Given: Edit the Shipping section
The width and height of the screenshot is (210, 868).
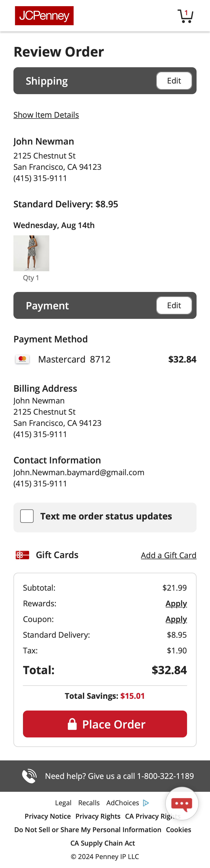Looking at the screenshot, I should click(174, 81).
